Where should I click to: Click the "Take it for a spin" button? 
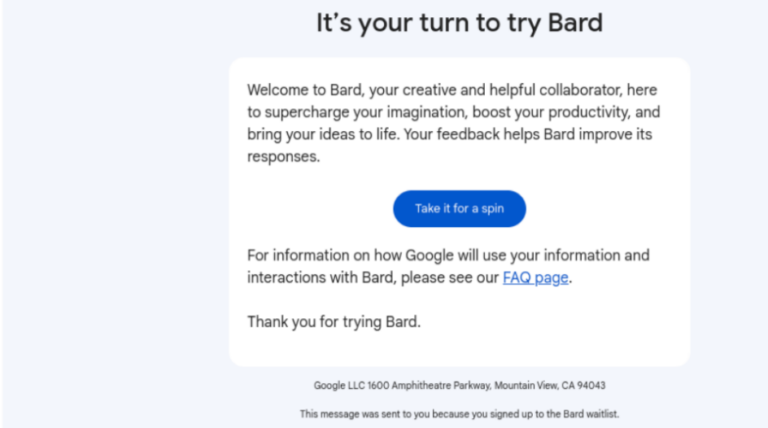(x=459, y=209)
